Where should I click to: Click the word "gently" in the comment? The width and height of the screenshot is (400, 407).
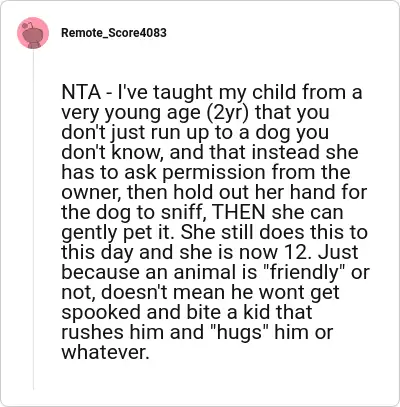pos(89,233)
